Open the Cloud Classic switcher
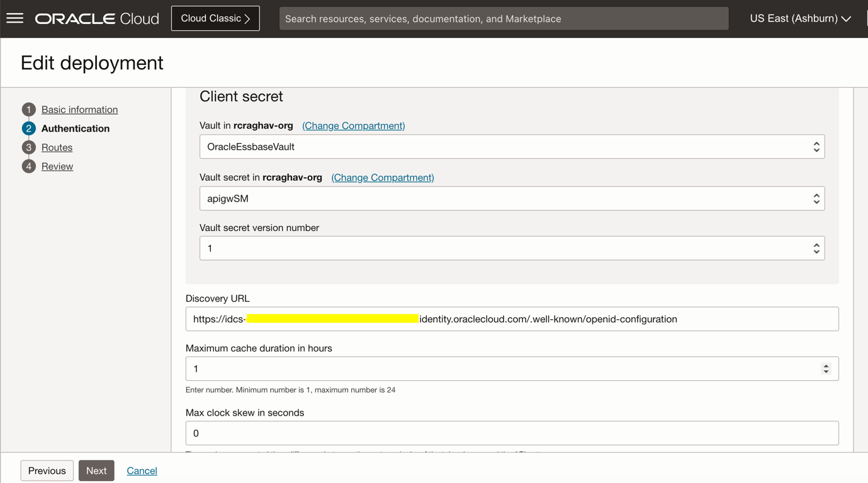Screen dimensions: 868x483 215,19
